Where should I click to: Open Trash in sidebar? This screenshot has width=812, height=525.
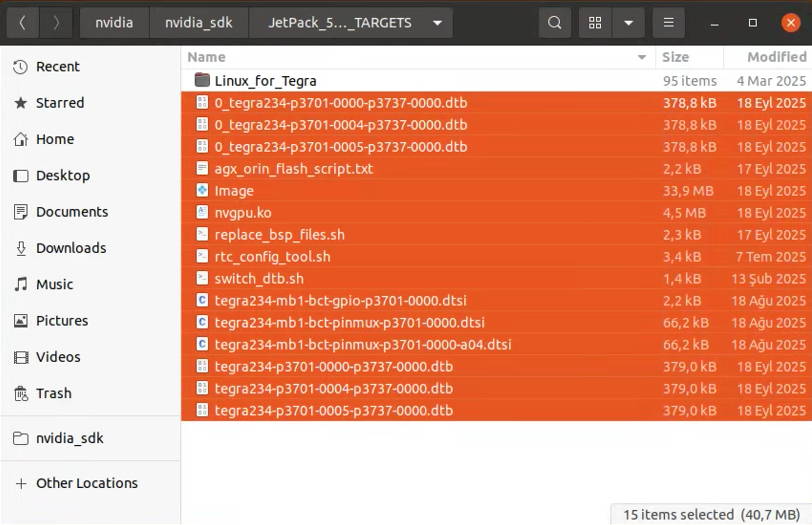[x=91, y=393]
